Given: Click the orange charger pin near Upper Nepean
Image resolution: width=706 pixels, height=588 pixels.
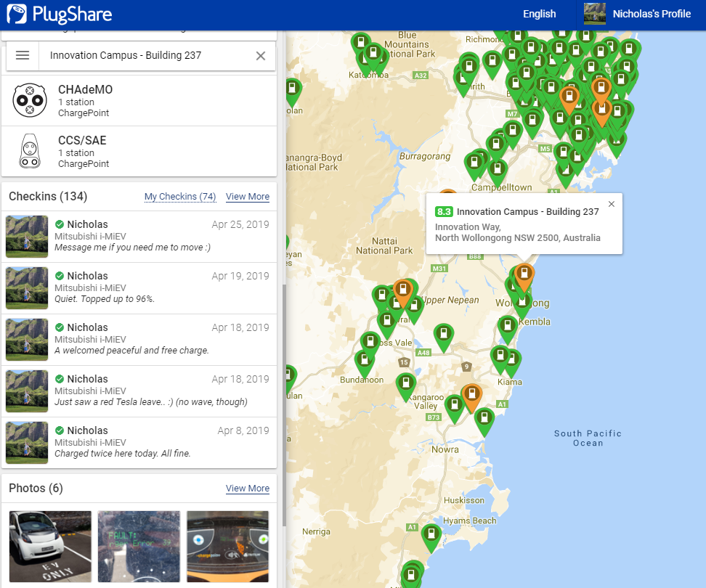Looking at the screenshot, I should tap(403, 292).
